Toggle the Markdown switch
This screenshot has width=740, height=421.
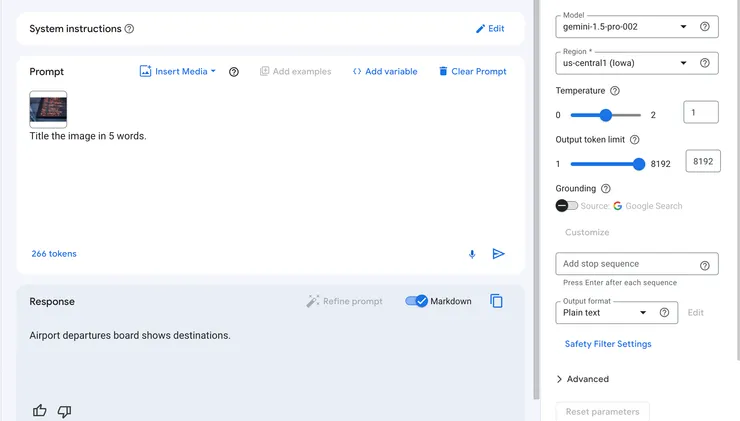(416, 301)
